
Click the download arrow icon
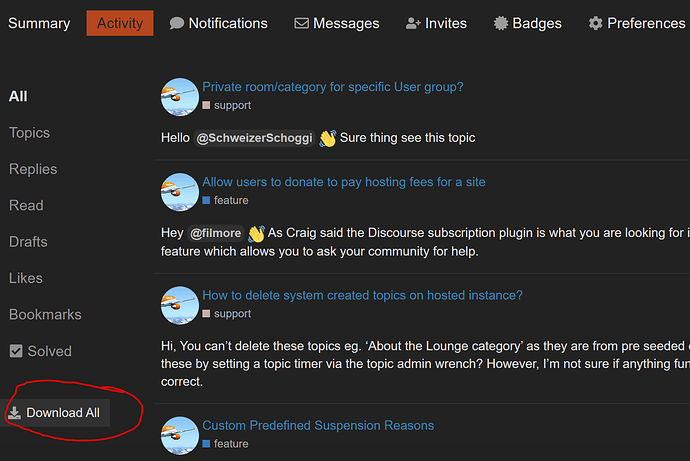coord(14,413)
